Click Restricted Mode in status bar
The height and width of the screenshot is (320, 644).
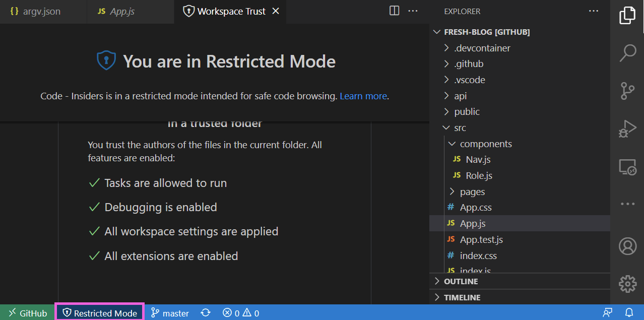point(100,313)
